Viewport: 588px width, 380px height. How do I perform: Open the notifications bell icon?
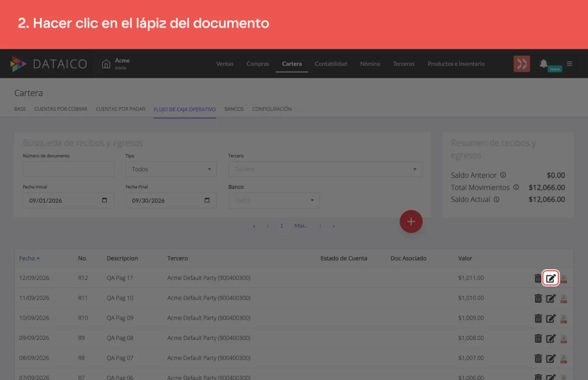543,63
